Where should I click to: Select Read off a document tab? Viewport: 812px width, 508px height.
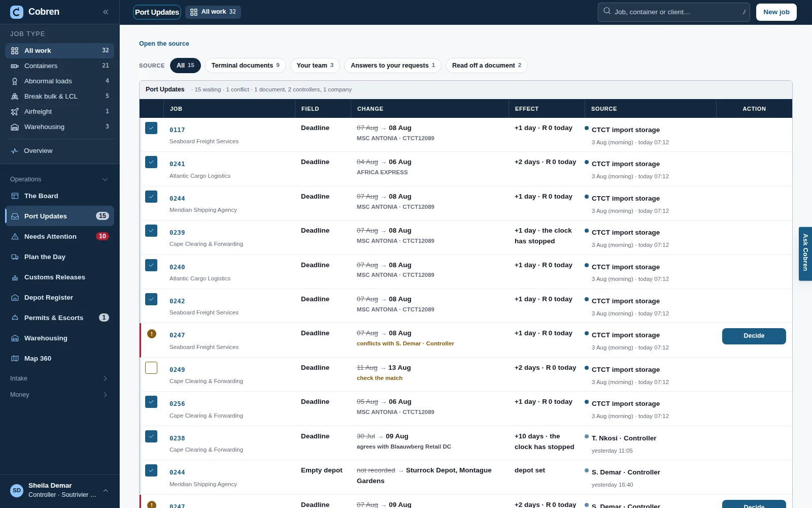tap(487, 66)
